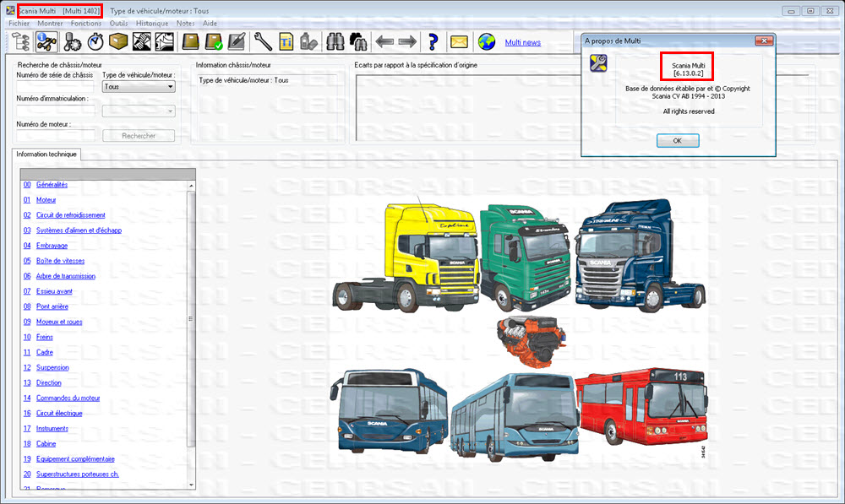Click the second black-and-white illustration icon

165,41
